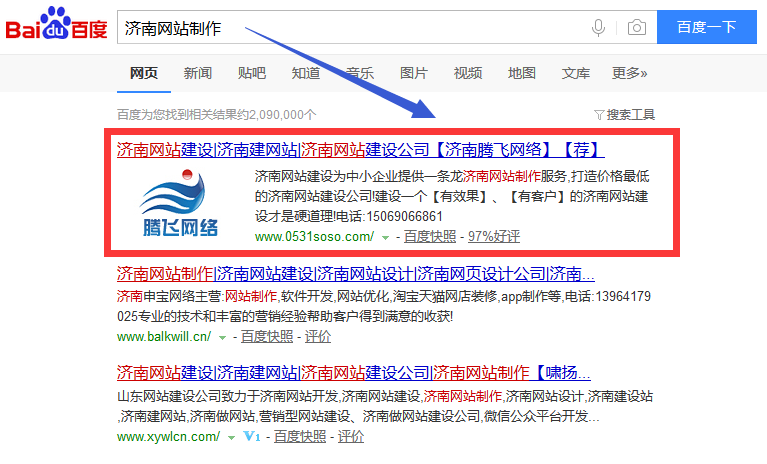Open the www.0531soso.com/ URL link
The width and height of the screenshot is (767, 464).
[x=314, y=237]
